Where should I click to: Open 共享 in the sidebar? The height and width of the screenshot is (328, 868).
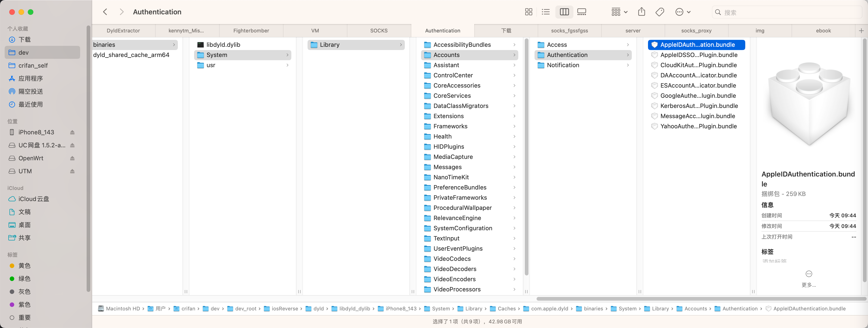[42, 238]
